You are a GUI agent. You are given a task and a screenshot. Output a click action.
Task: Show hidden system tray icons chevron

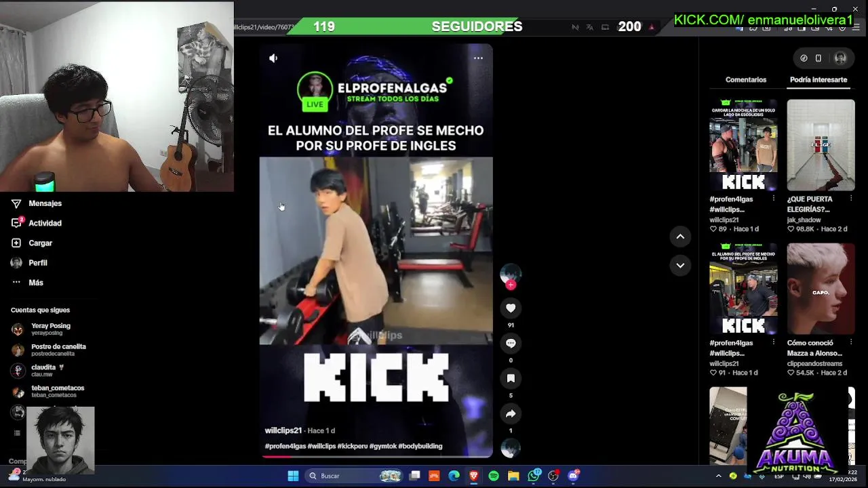[x=718, y=476]
